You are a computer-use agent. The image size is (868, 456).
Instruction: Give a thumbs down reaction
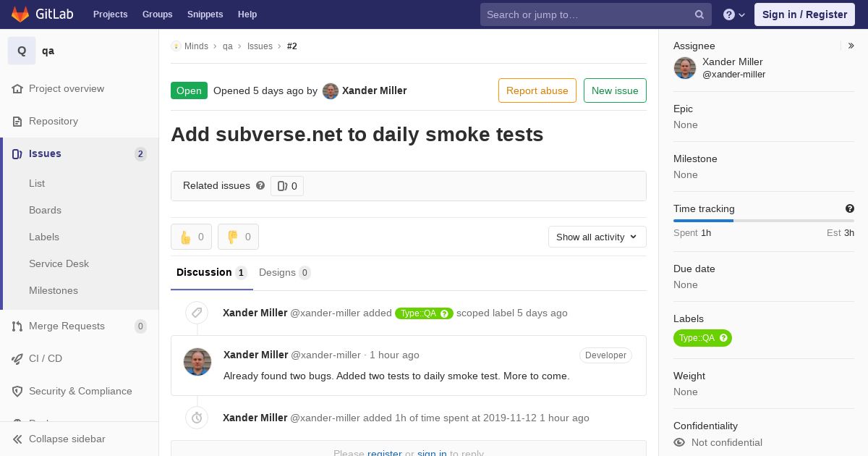pos(238,237)
